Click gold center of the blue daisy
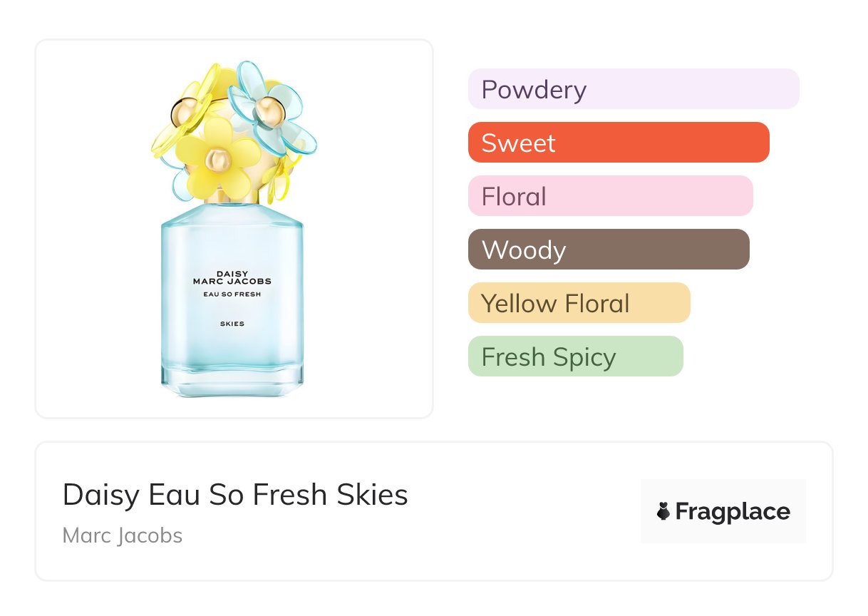 [x=269, y=110]
